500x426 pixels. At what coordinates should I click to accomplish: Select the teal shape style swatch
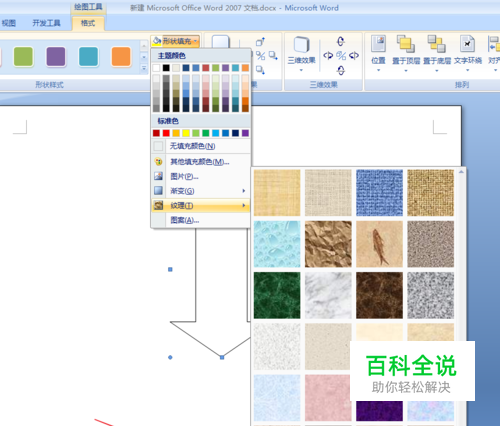(x=89, y=57)
